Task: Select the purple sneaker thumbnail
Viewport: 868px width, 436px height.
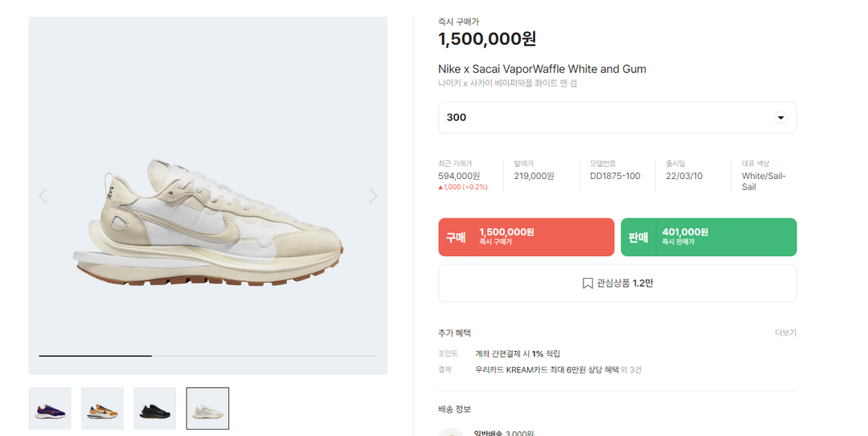Action: click(x=50, y=409)
